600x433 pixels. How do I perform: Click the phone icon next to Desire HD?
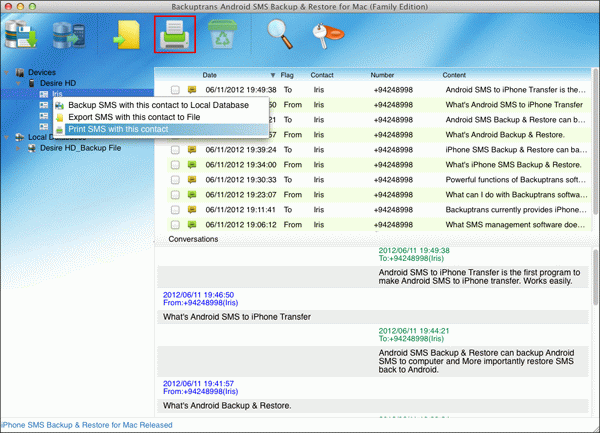tap(32, 83)
